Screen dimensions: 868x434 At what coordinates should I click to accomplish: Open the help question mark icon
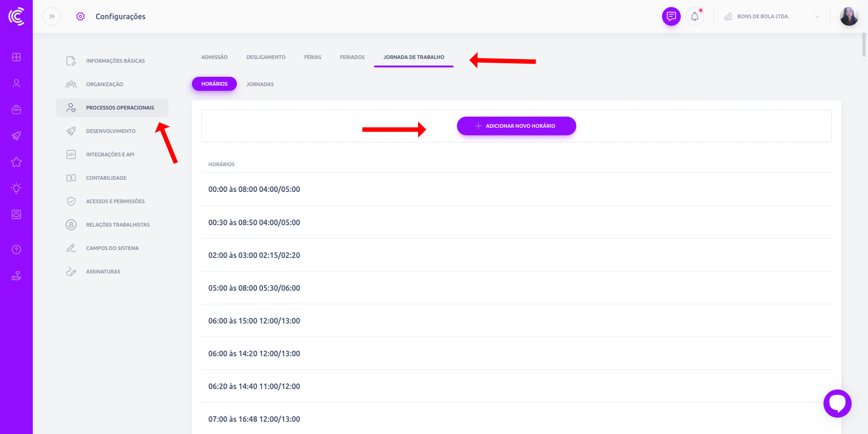(16, 250)
